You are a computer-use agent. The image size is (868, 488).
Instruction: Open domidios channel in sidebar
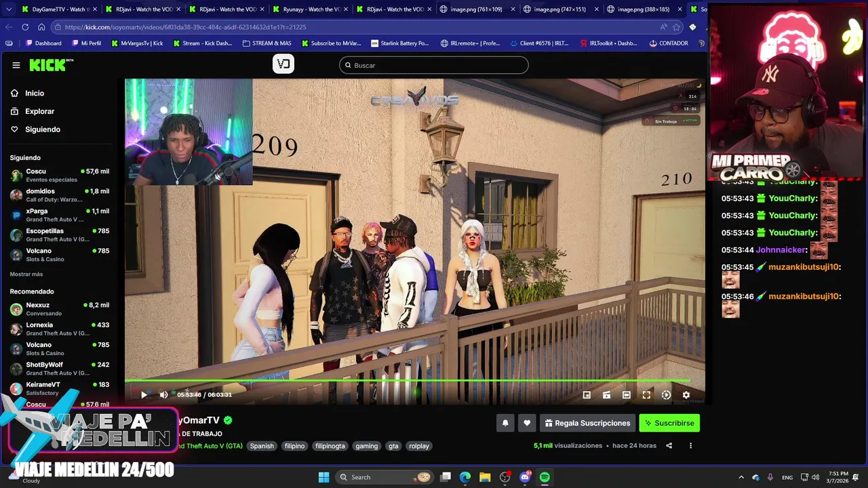coord(60,195)
